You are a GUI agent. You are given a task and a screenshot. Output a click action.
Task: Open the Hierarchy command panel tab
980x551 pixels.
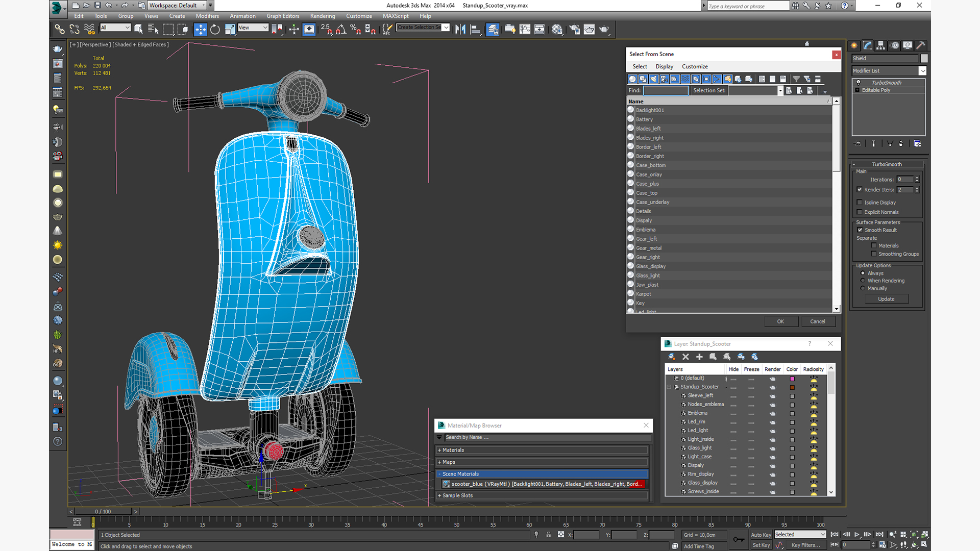(881, 45)
